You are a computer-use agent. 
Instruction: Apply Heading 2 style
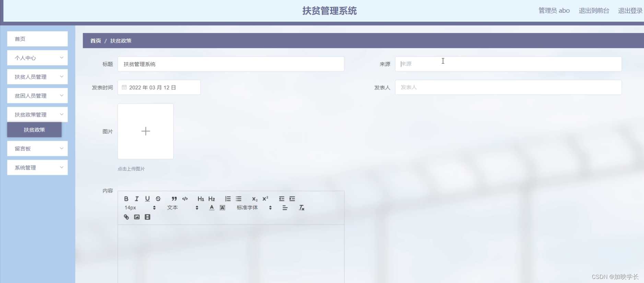pos(212,199)
